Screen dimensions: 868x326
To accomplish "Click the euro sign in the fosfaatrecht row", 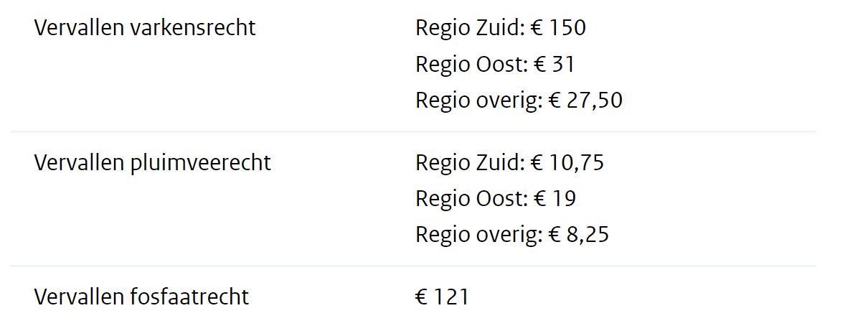I will [x=422, y=296].
